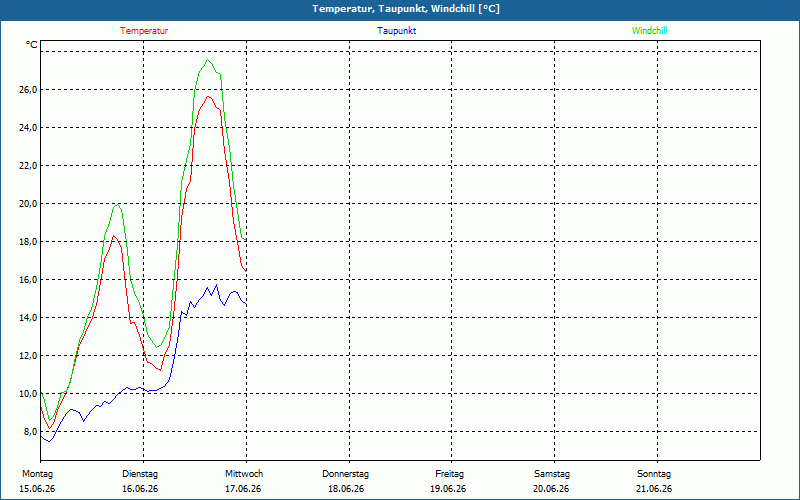Select the 12,0 y-axis value
The image size is (800, 500).
[x=29, y=356]
